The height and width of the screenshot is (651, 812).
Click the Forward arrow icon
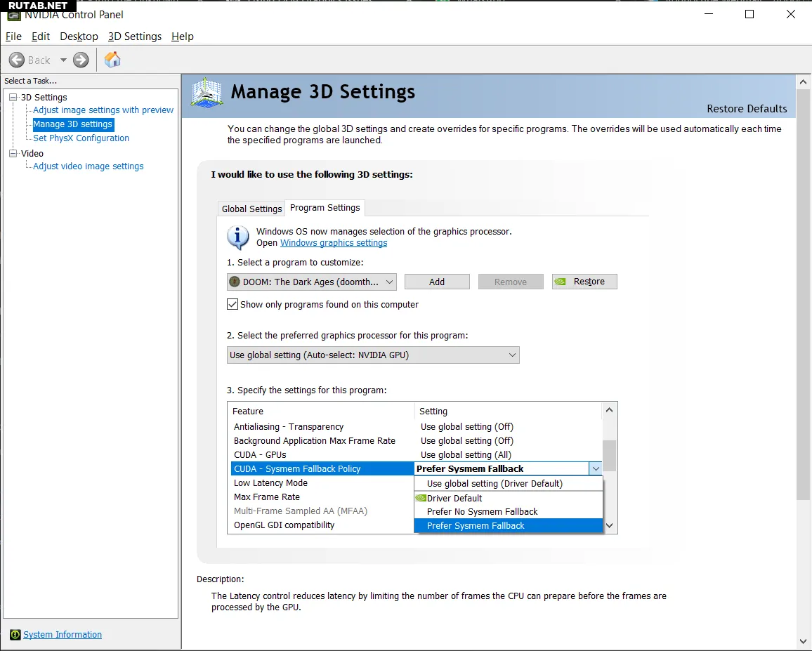point(81,60)
